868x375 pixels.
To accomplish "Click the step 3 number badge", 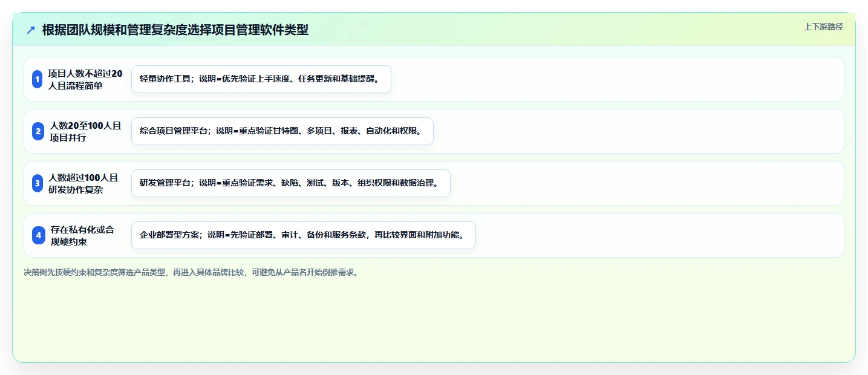I will [x=38, y=183].
